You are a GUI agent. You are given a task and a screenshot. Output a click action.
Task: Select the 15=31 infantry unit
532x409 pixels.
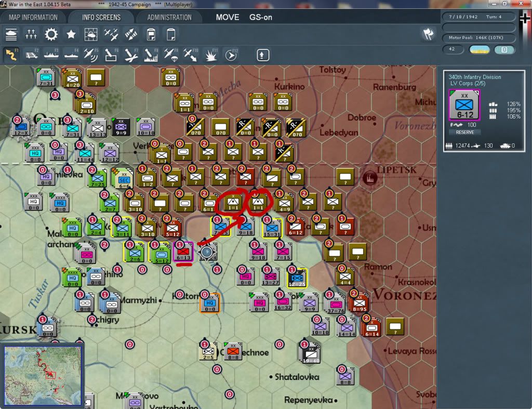point(272,227)
